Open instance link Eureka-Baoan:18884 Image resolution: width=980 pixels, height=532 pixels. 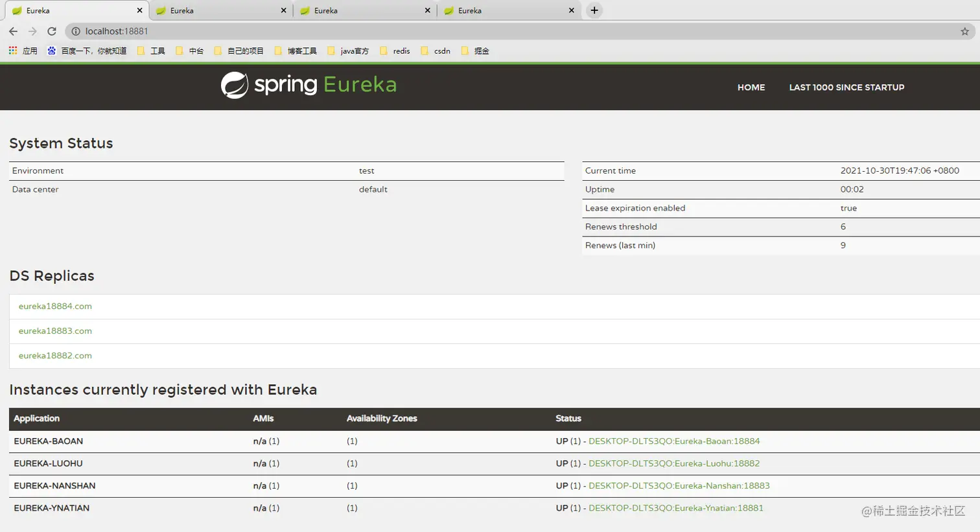[674, 441]
